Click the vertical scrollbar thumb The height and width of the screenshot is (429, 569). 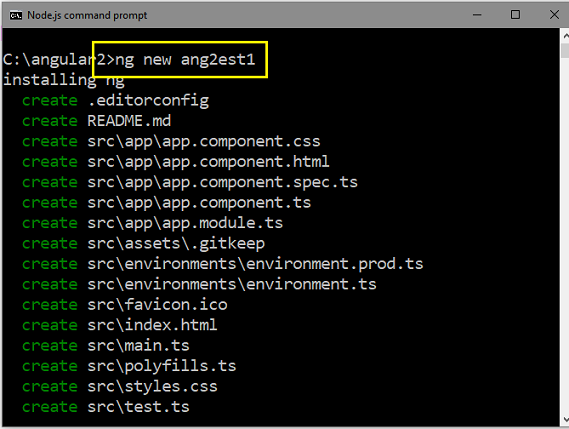tap(565, 50)
